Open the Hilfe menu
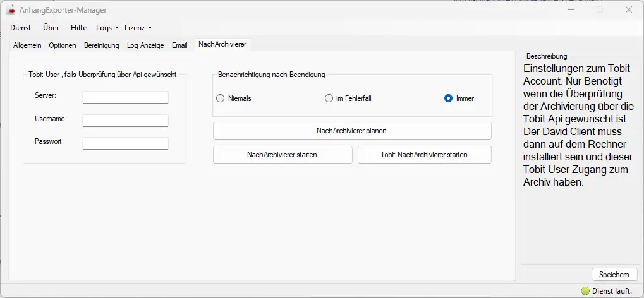 (78, 28)
